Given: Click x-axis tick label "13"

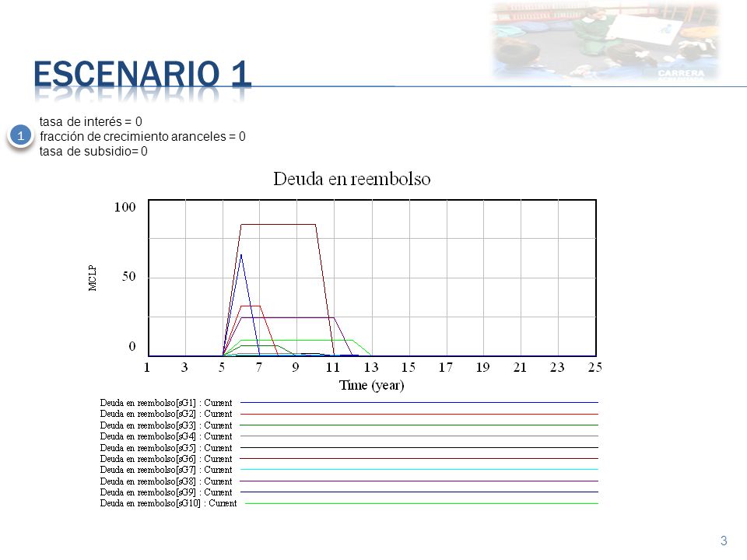Looking at the screenshot, I should click(371, 367).
